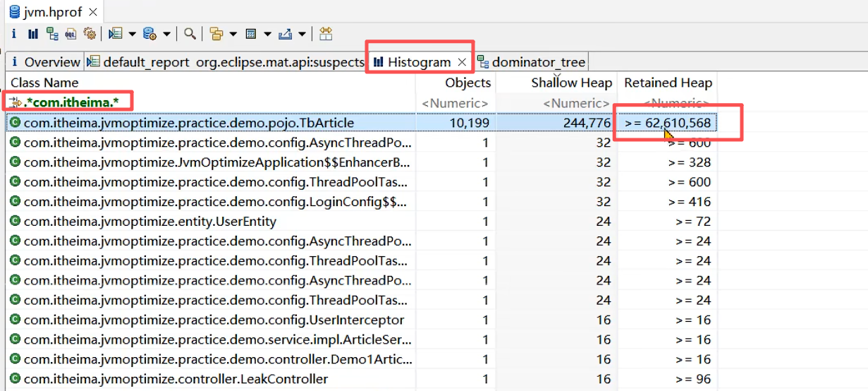Open the dominator tree via the toolbar icon
Viewport: 868px width, 391px height.
[52, 33]
